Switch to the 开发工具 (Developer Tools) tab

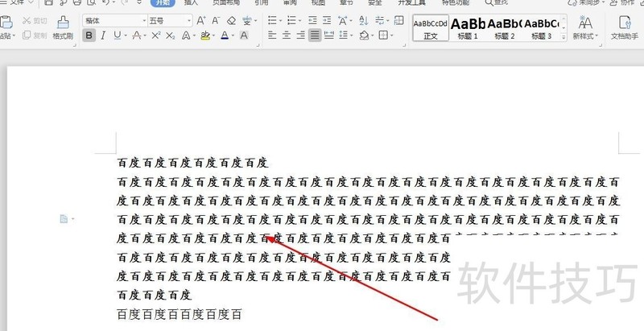pyautogui.click(x=412, y=2)
